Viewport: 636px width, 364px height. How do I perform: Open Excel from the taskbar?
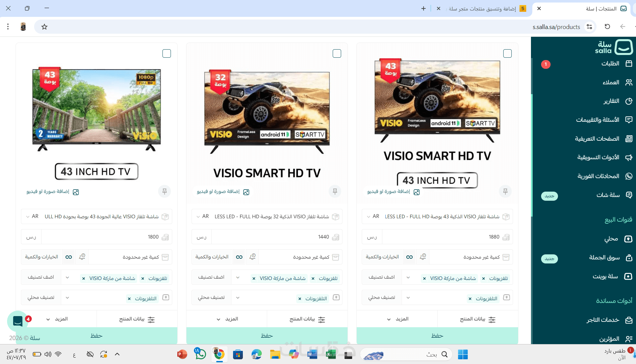pos(331,354)
